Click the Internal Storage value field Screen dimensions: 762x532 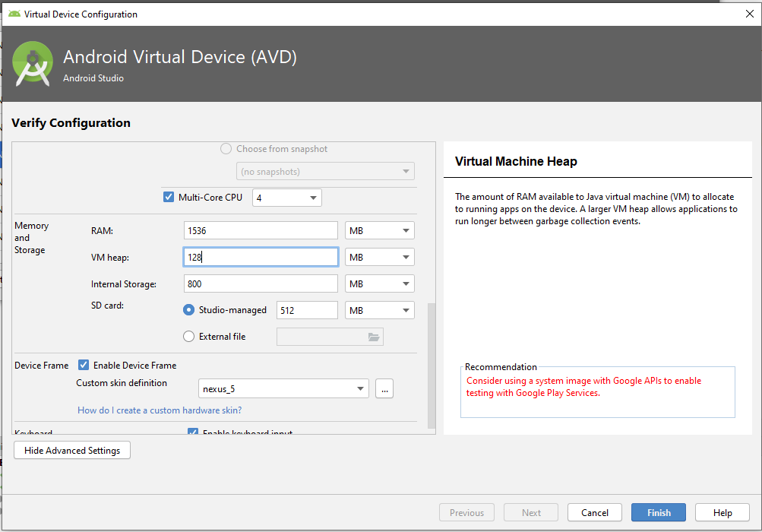261,284
